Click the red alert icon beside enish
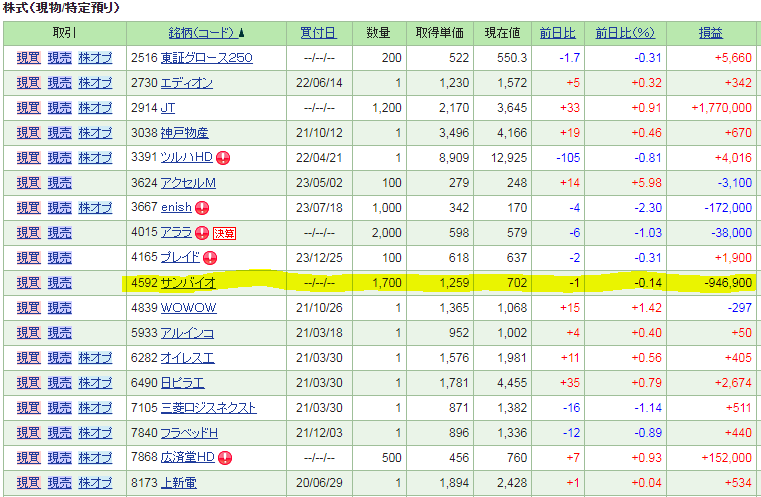Screen dimensions: 761x497 [202, 208]
